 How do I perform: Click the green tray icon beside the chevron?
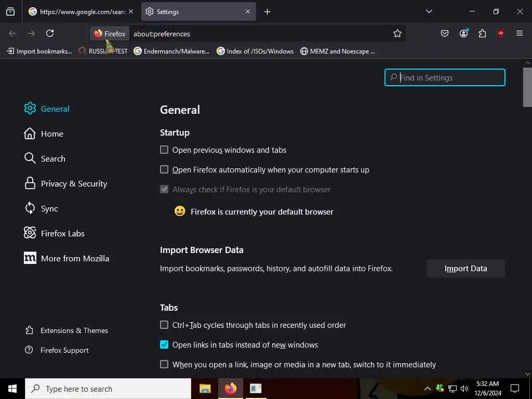pos(440,389)
